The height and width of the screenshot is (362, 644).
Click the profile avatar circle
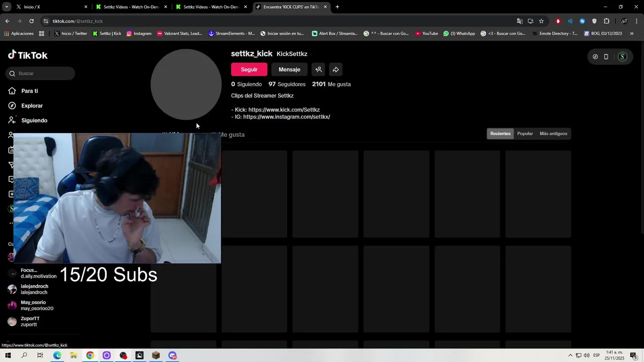186,84
